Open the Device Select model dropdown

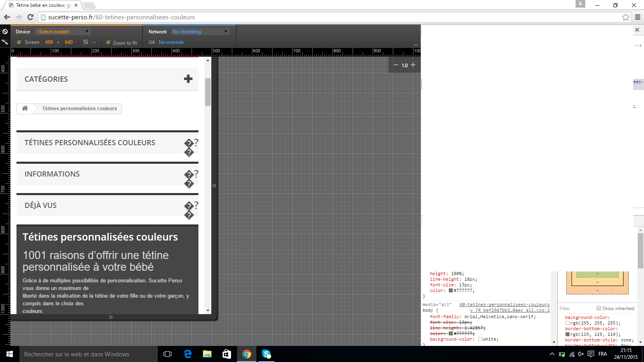(x=63, y=31)
